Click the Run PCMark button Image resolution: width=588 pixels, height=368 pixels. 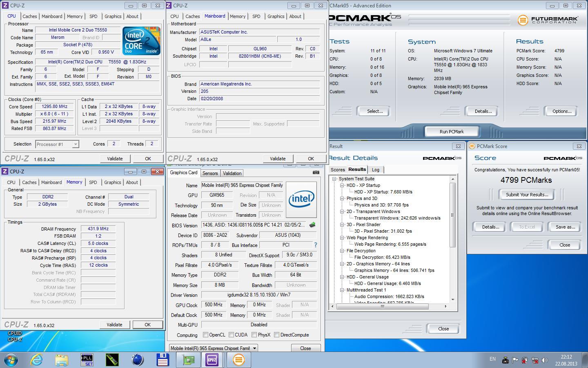coord(452,132)
